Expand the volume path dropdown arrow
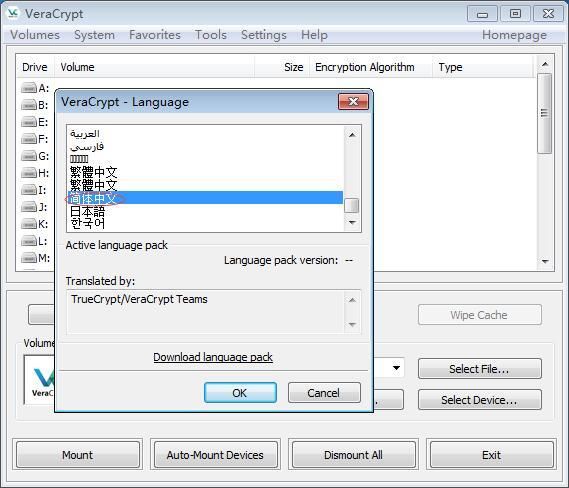This screenshot has width=569, height=488. click(396, 368)
